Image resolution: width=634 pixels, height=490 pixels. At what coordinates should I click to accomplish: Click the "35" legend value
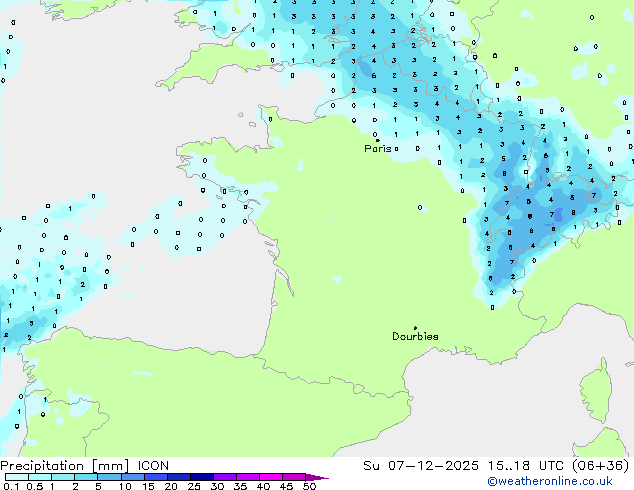tap(240, 486)
